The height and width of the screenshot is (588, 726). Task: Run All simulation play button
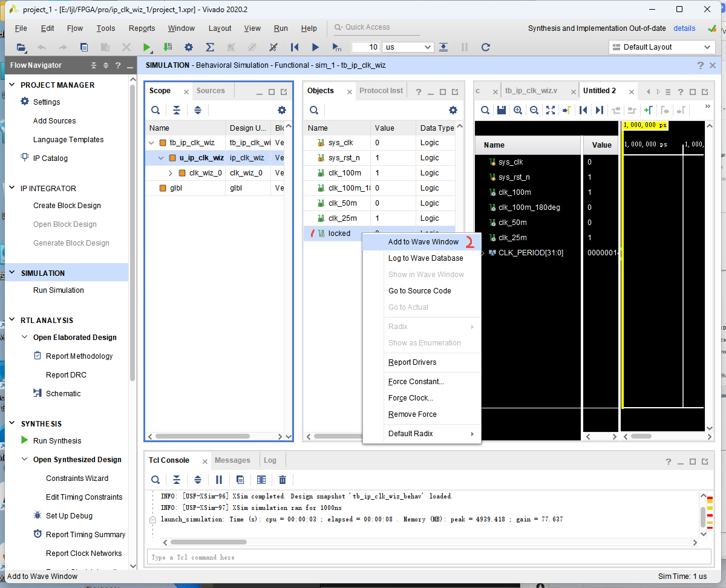click(315, 47)
